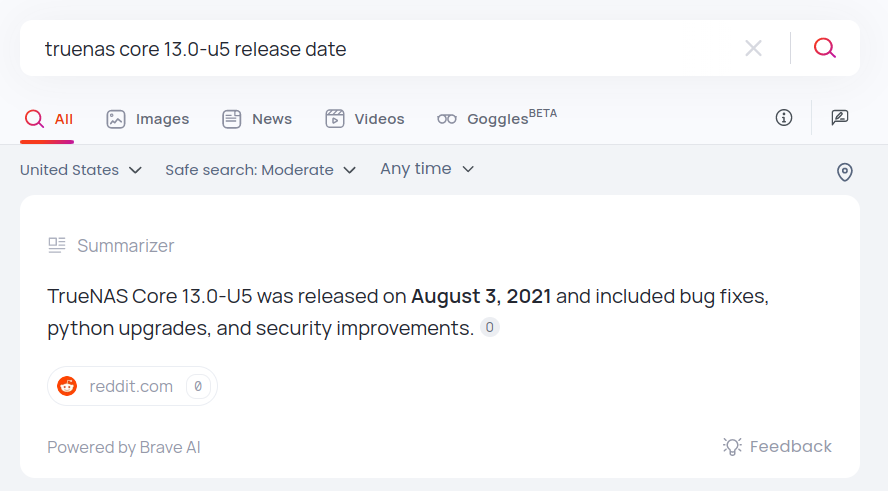This screenshot has height=491, width=888.
Task: Click the Reddit logo icon
Action: (x=67, y=386)
